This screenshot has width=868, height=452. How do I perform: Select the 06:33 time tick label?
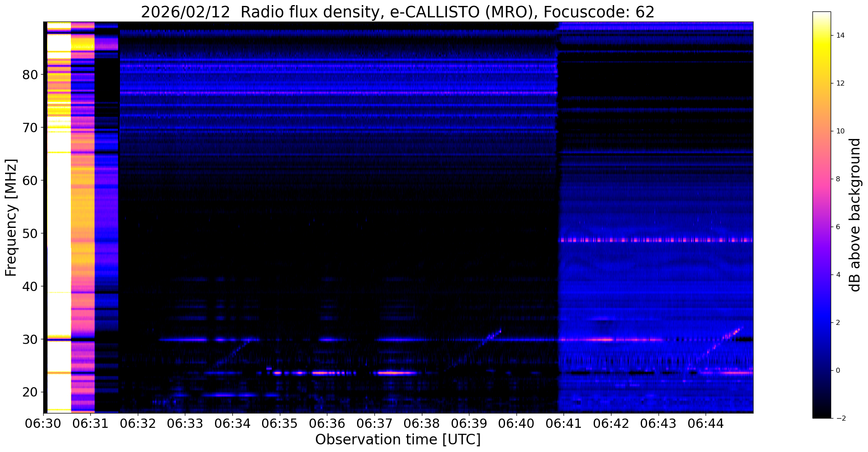coord(185,424)
